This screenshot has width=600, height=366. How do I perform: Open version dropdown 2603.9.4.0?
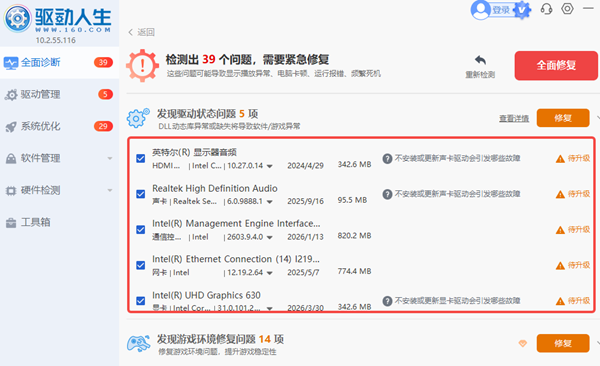(270, 237)
